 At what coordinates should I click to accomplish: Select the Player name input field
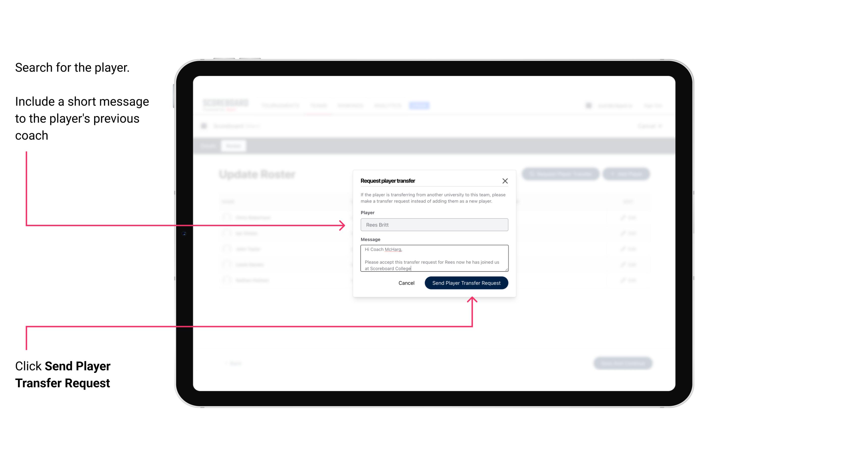pyautogui.click(x=434, y=225)
